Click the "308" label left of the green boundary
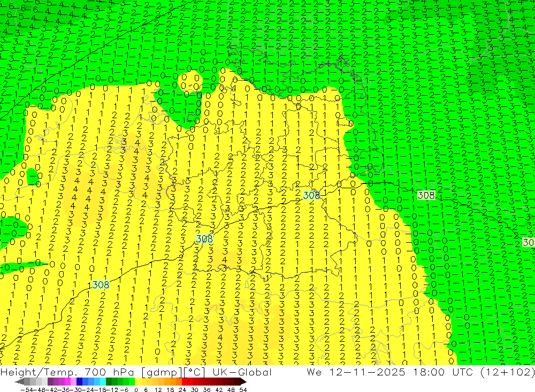Viewport: 535px width, 392px height. click(311, 195)
